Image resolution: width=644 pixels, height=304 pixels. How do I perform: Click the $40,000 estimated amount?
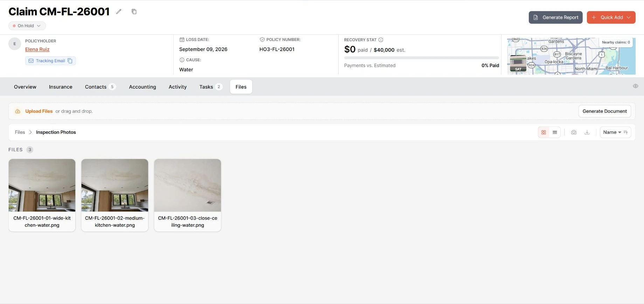point(384,50)
